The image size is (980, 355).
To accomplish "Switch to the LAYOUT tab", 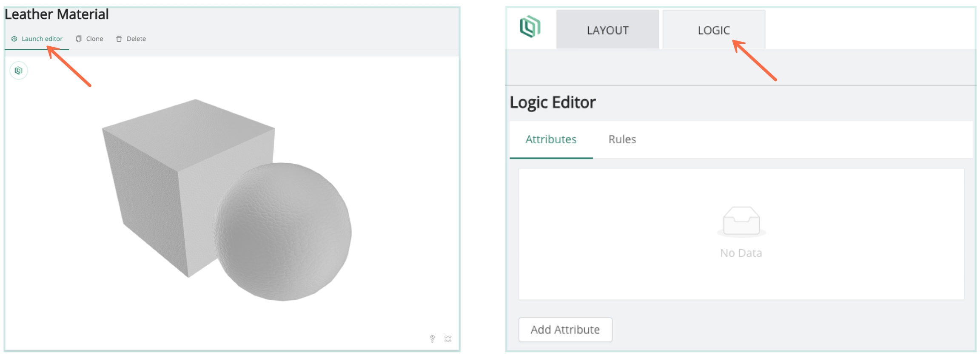I will click(x=607, y=30).
